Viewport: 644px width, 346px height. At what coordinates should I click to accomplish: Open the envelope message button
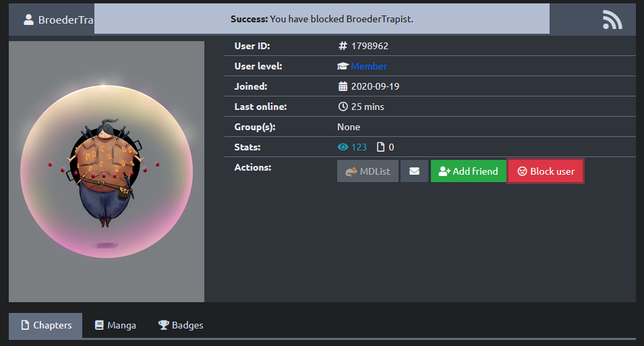click(x=414, y=171)
